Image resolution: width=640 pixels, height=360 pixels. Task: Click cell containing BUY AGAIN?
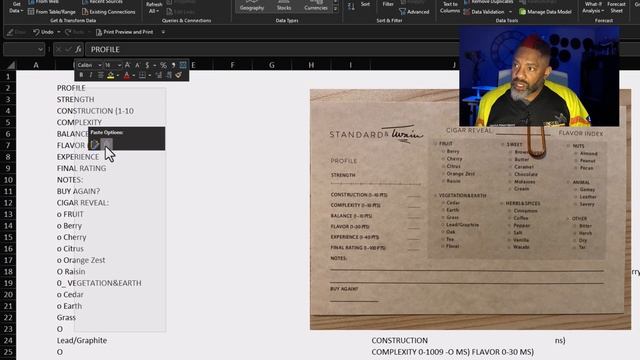click(x=78, y=191)
